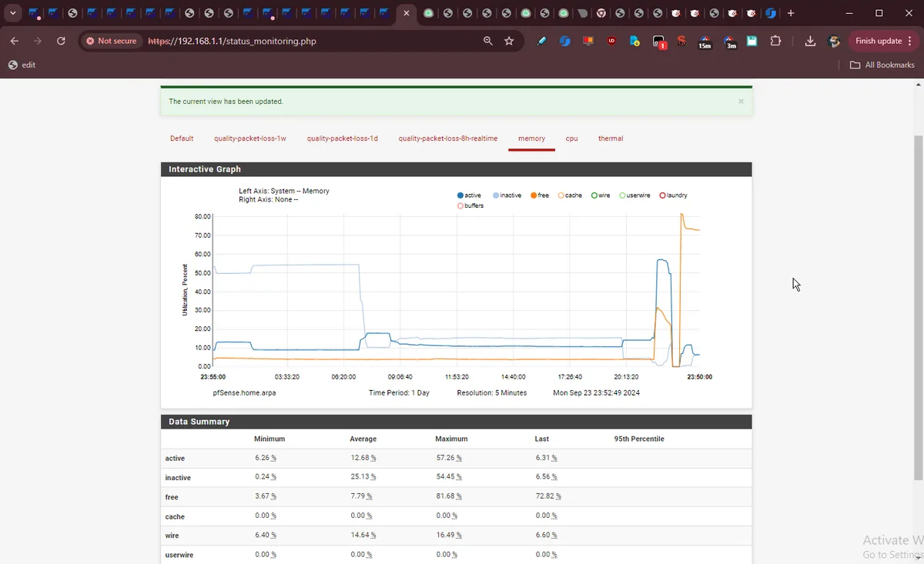Dismiss the view updated notification
The width and height of the screenshot is (924, 564).
point(741,102)
